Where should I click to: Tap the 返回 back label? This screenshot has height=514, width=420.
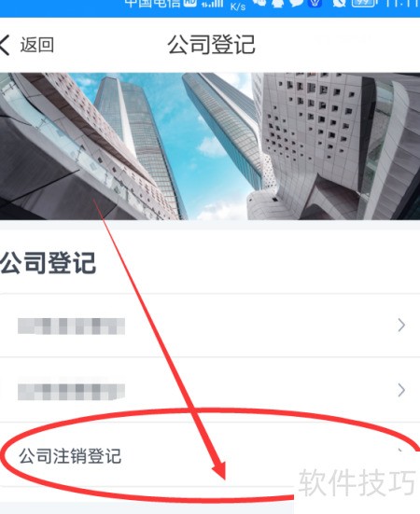(x=37, y=45)
